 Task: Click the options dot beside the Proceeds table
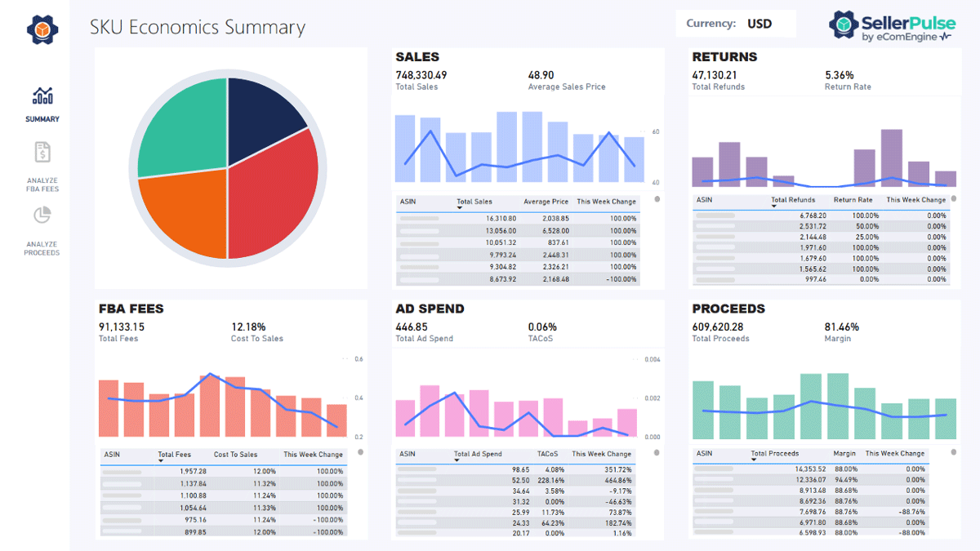tap(955, 451)
